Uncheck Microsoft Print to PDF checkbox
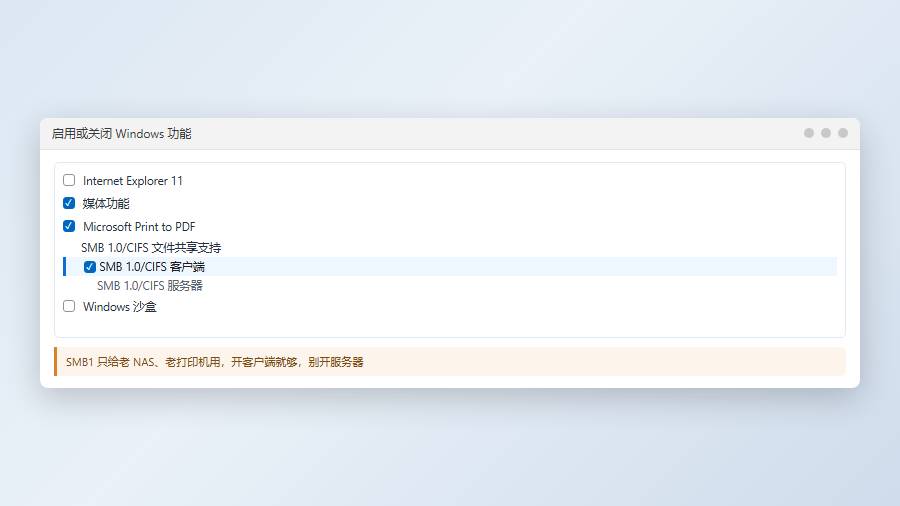This screenshot has width=900, height=506. (x=69, y=226)
